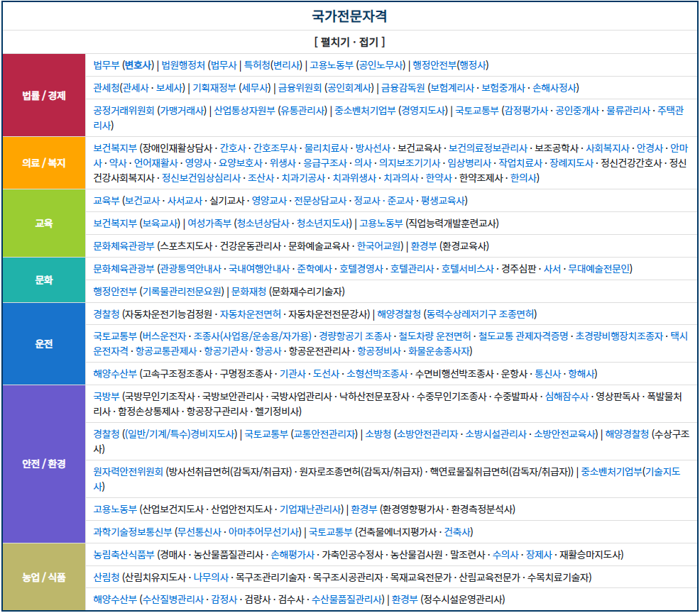The width and height of the screenshot is (700, 613).
Task: Open the 문화재청 link
Action: tap(248, 292)
